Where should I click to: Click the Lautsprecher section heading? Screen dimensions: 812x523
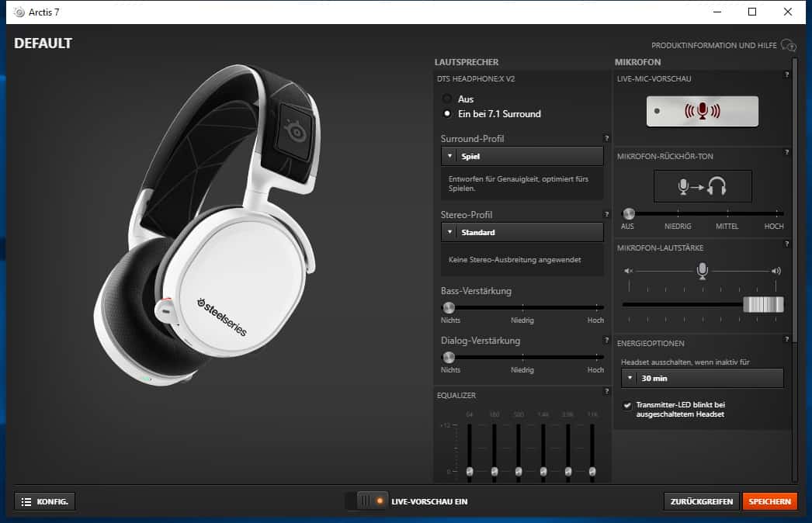tap(467, 62)
